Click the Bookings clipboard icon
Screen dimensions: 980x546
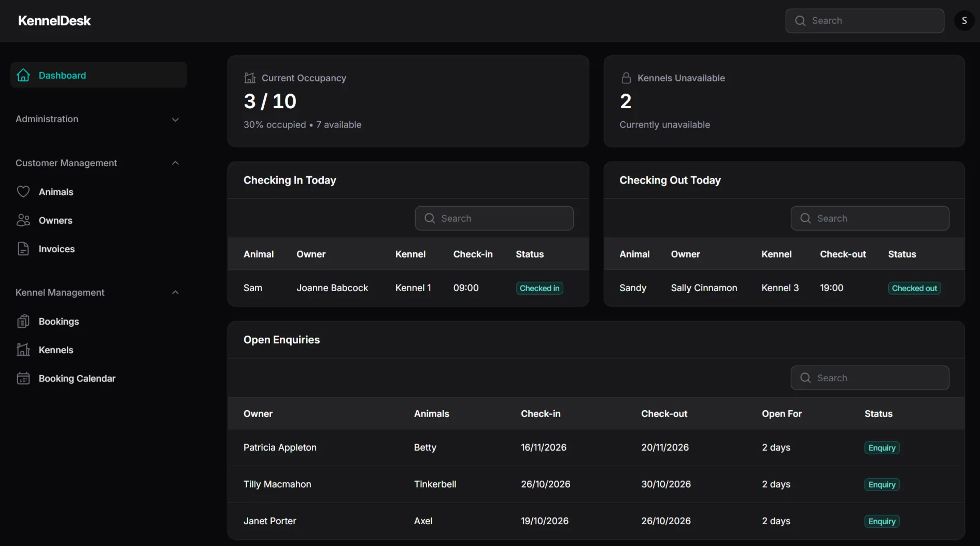(x=23, y=321)
